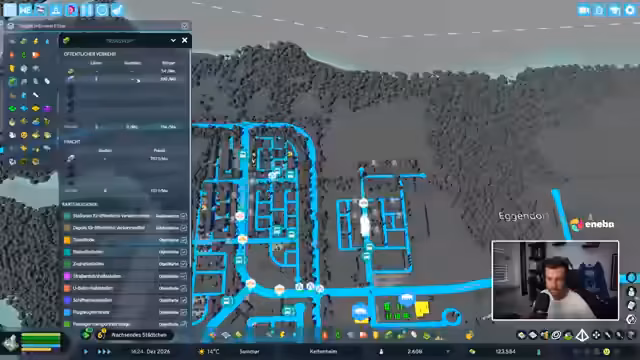Expand the population dropdown arrow in status bar

coord(448,351)
